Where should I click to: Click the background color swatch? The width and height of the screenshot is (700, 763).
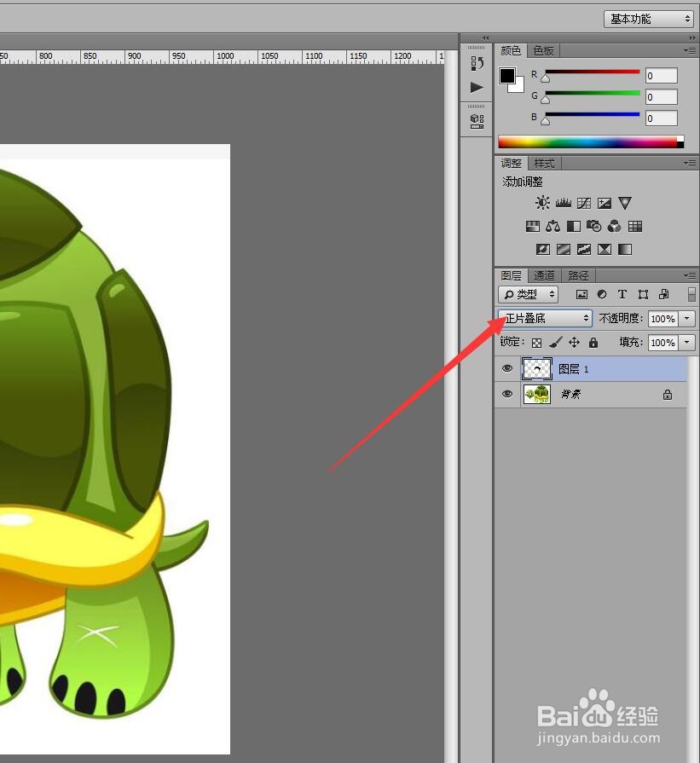tap(519, 88)
